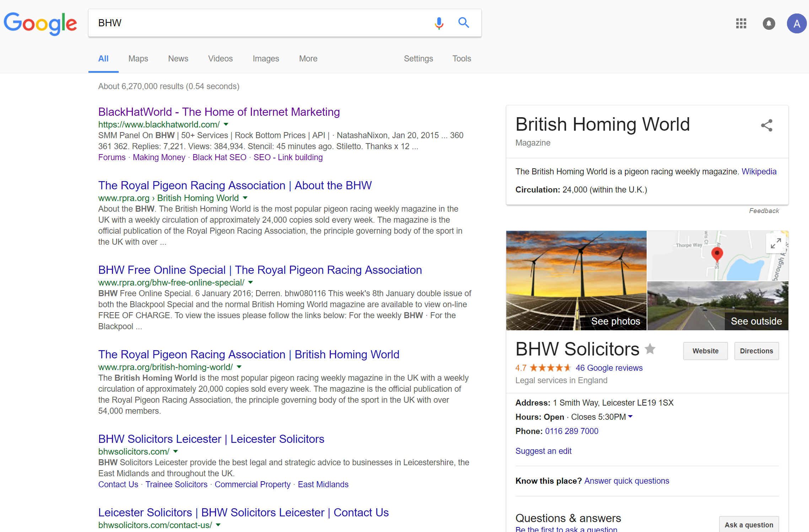Open dropdown next to bhwsolicitors.com/ URL
The height and width of the screenshot is (532, 809).
pyautogui.click(x=176, y=451)
